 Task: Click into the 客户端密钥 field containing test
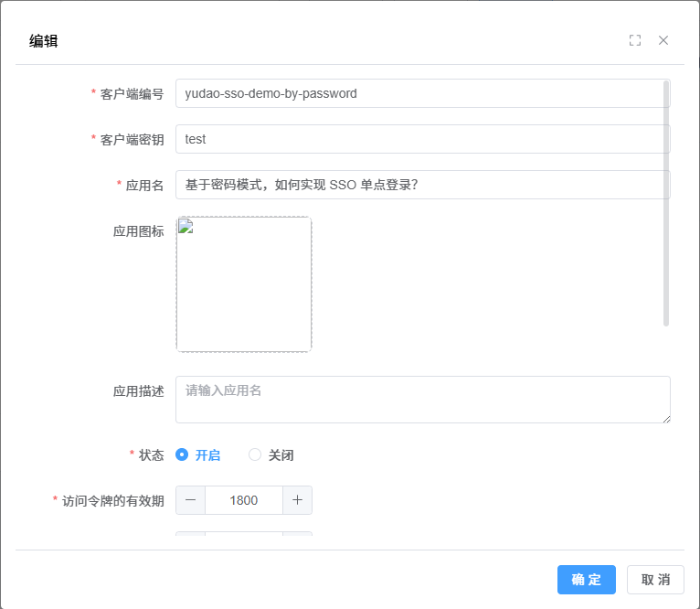pyautogui.click(x=420, y=139)
